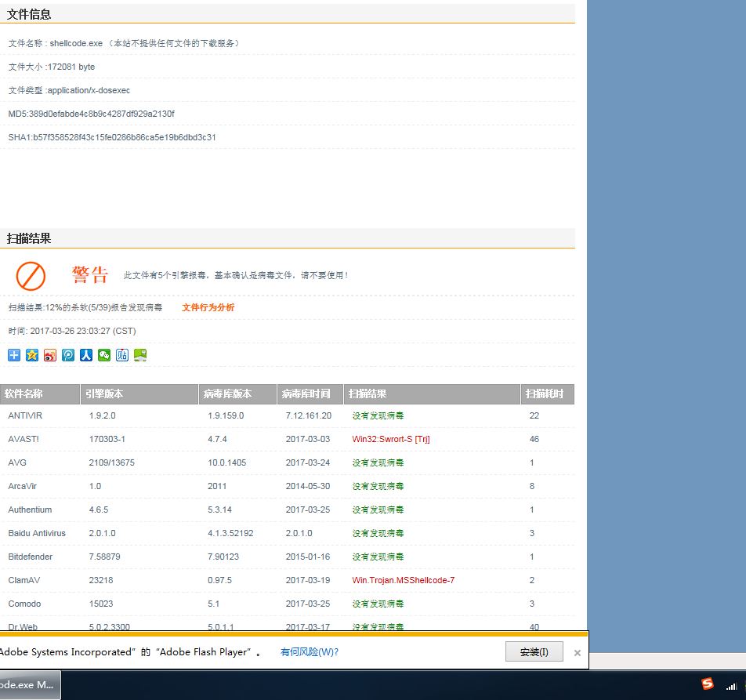
Task: Click scan result 12% (5/39) summary text
Action: tap(85, 307)
